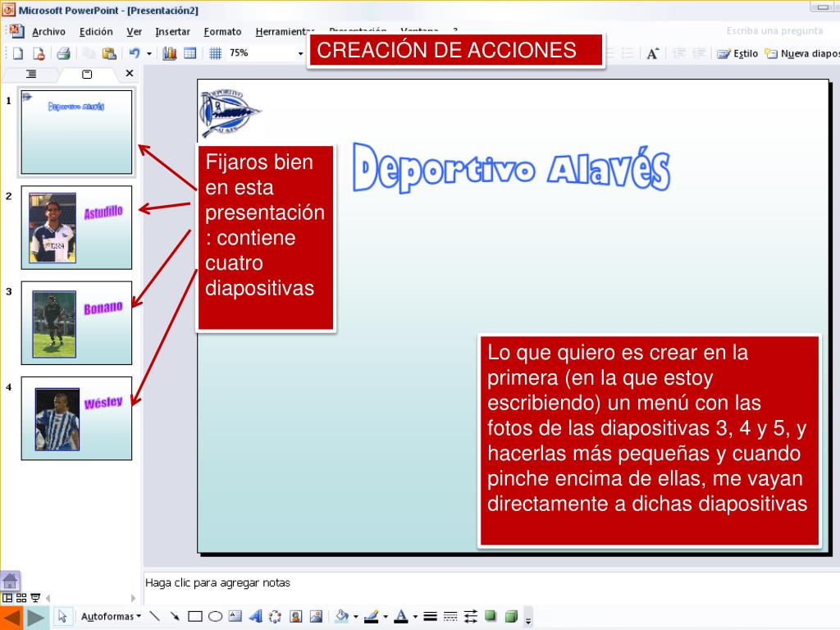Open the 75% zoom level dropdown

300,53
